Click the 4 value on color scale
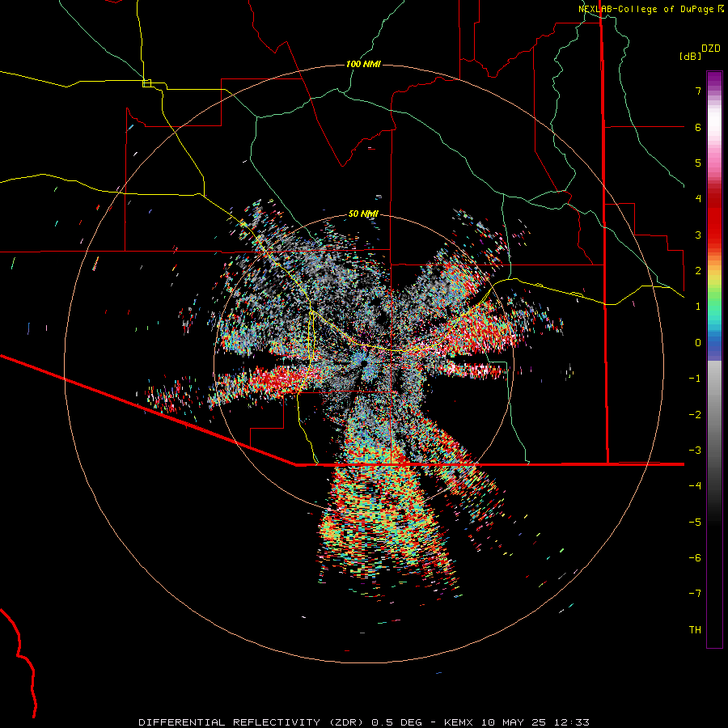The width and height of the screenshot is (728, 728). (x=698, y=199)
